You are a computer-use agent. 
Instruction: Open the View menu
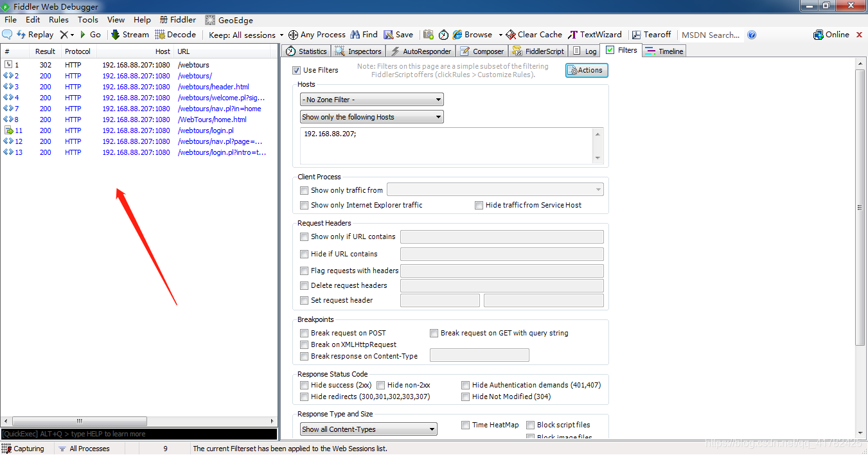pyautogui.click(x=116, y=20)
